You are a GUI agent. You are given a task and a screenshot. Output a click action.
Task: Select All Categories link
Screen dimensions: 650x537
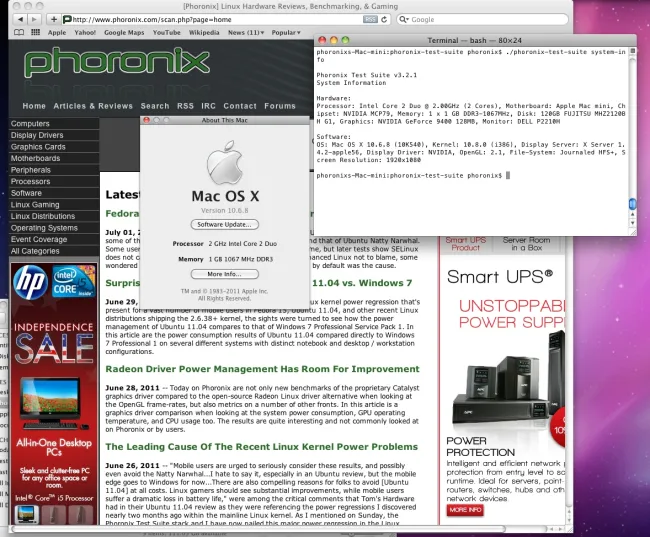coord(54,251)
